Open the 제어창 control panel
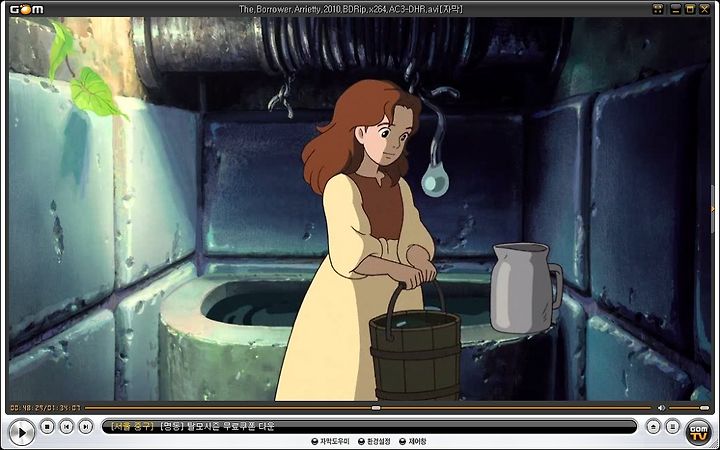 (x=412, y=442)
